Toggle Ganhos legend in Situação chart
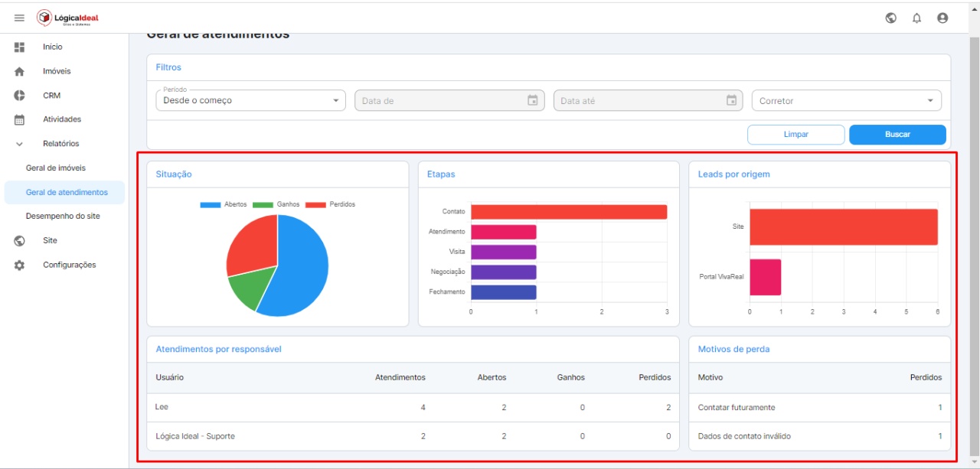Screen dimensions: 980x469 pyautogui.click(x=276, y=204)
